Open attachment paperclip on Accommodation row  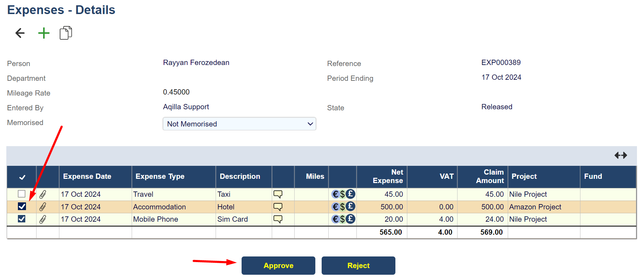[x=43, y=207]
